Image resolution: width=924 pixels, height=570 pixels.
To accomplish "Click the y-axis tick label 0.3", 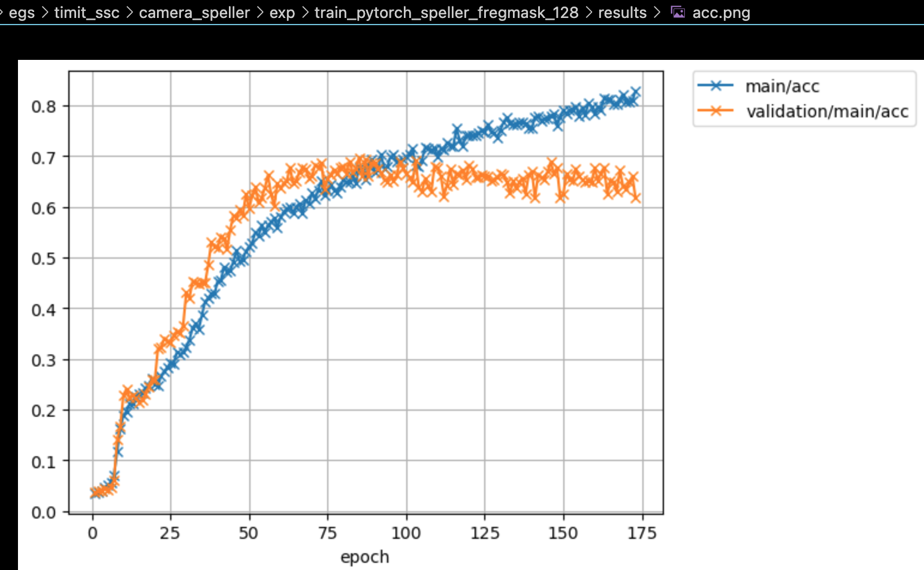I will pyautogui.click(x=43, y=360).
